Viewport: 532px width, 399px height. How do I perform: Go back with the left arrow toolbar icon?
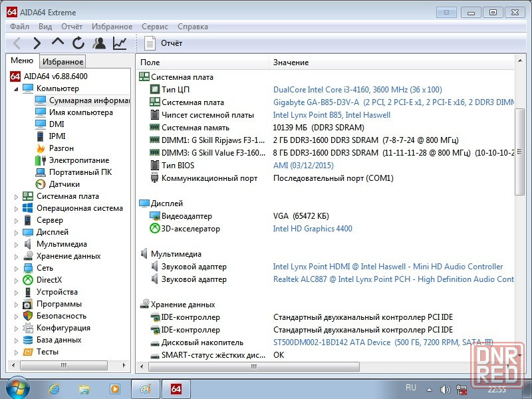coord(17,43)
